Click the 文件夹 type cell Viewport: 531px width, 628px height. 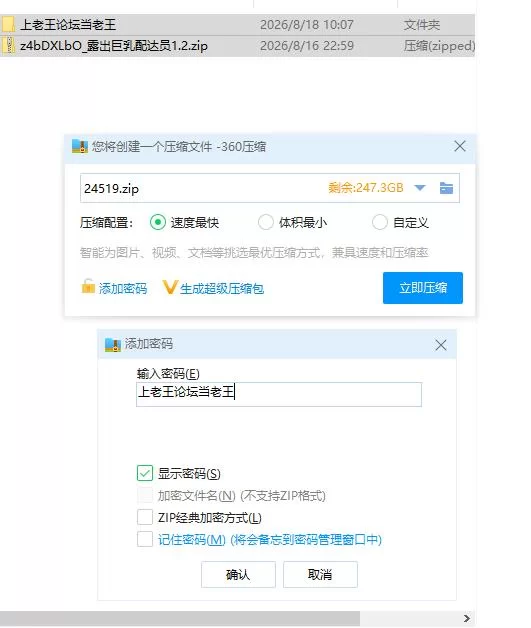[x=422, y=25]
